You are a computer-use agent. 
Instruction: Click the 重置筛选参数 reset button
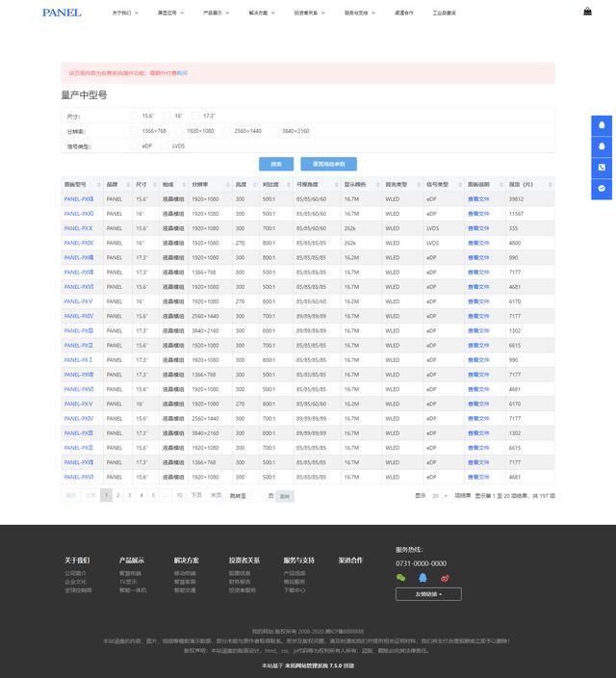pyautogui.click(x=328, y=164)
